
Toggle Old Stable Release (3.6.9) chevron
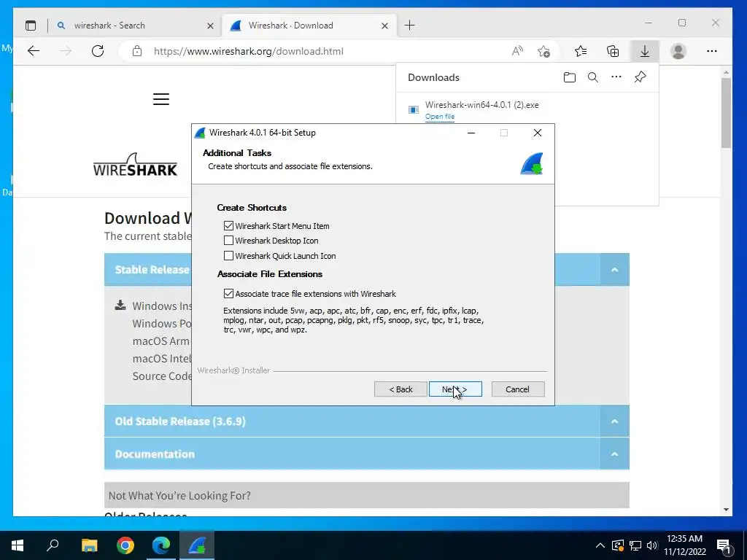click(x=614, y=421)
